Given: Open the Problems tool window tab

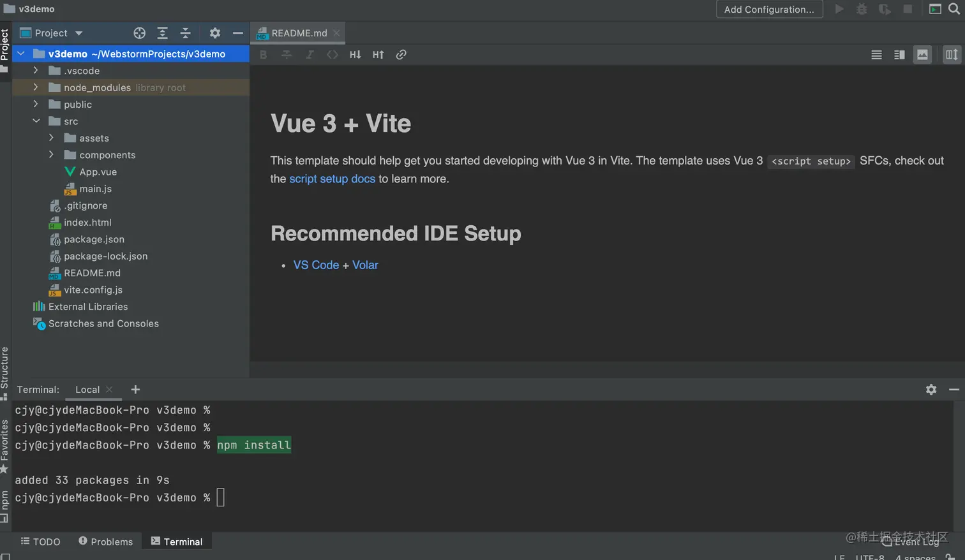Looking at the screenshot, I should coord(105,542).
